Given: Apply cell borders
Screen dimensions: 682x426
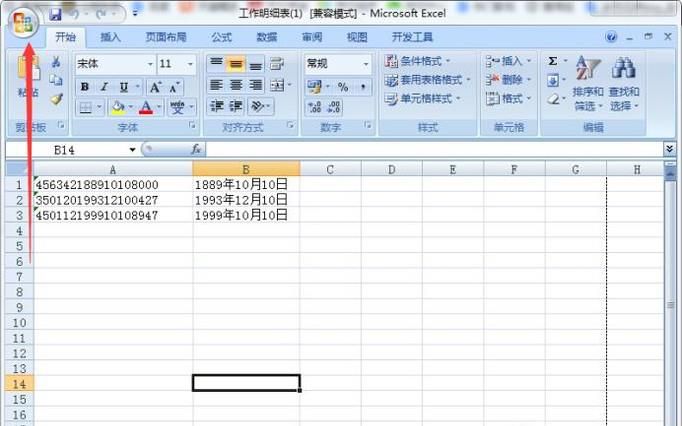Looking at the screenshot, I should click(86, 107).
